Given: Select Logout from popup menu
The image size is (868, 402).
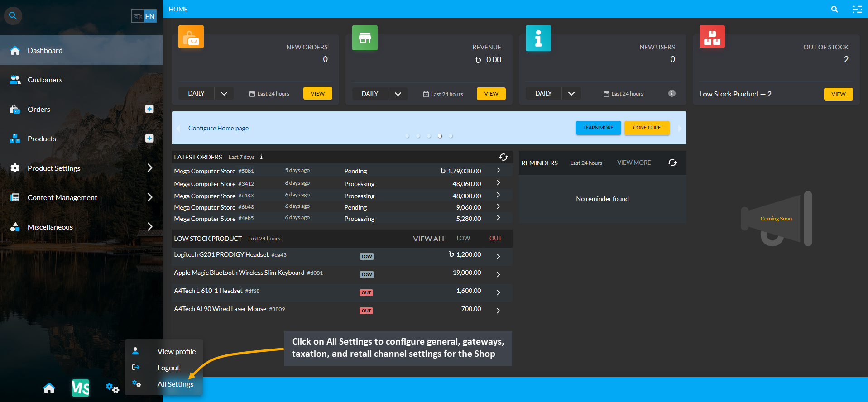Looking at the screenshot, I should tap(168, 368).
